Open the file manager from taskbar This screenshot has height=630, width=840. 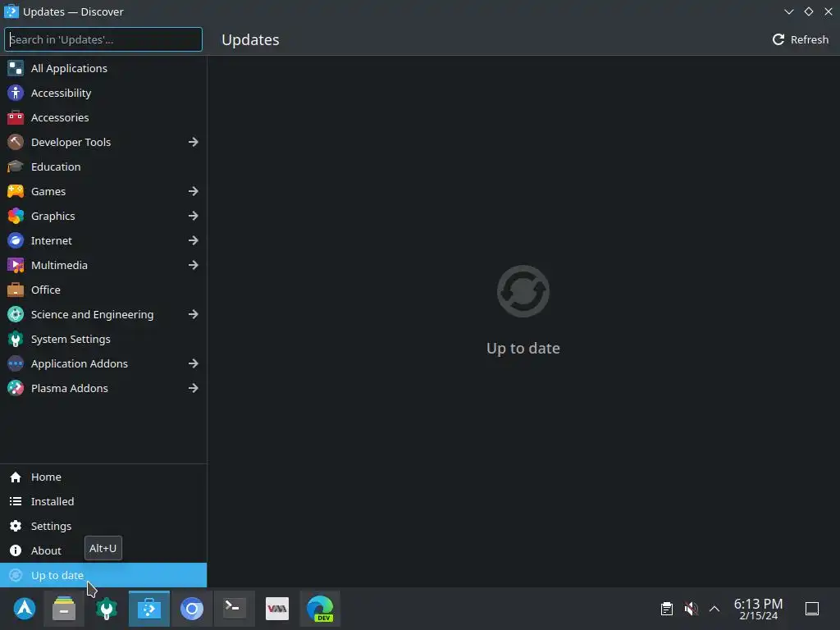tap(64, 609)
